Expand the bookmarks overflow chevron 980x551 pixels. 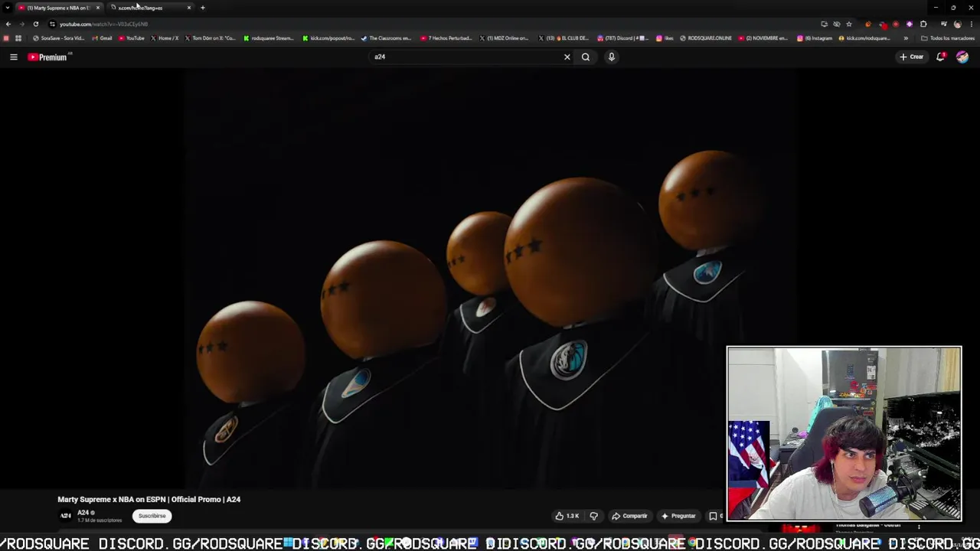[x=906, y=38]
